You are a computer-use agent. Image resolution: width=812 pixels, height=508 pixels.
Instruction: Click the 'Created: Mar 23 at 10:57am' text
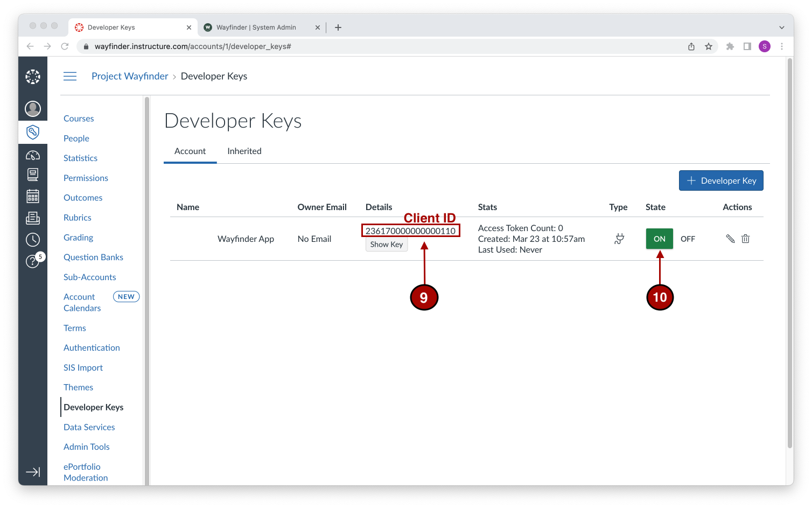[531, 239]
